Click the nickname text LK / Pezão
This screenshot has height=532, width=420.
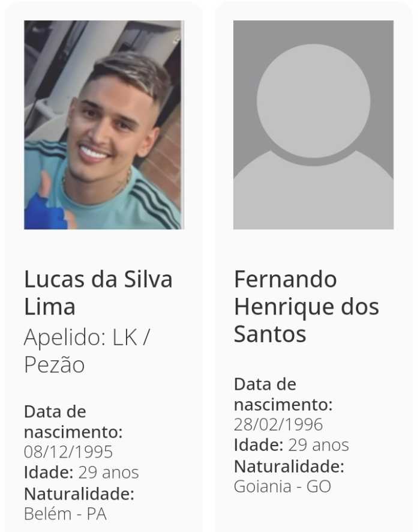[x=87, y=351]
